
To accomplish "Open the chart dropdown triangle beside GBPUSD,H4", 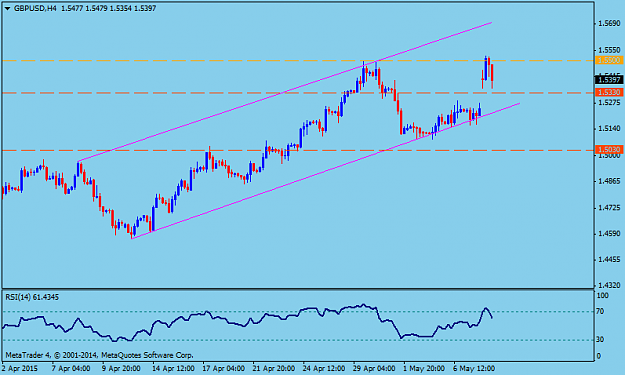I will pyautogui.click(x=8, y=8).
